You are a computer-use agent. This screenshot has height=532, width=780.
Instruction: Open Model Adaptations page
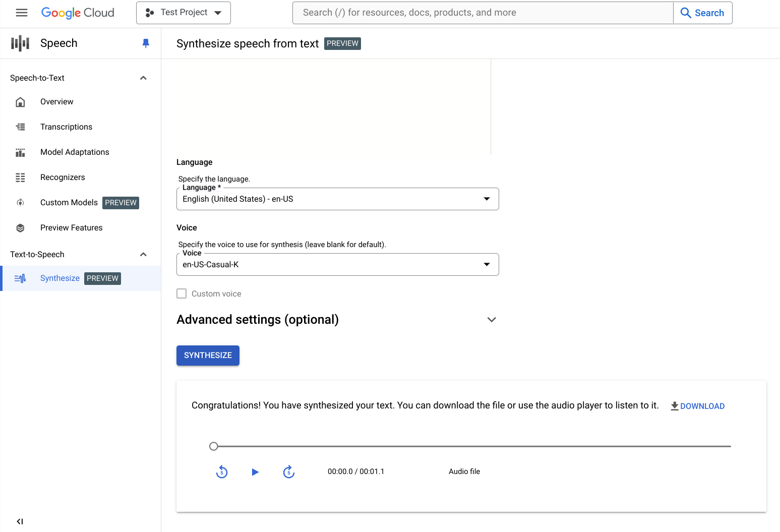tap(75, 152)
